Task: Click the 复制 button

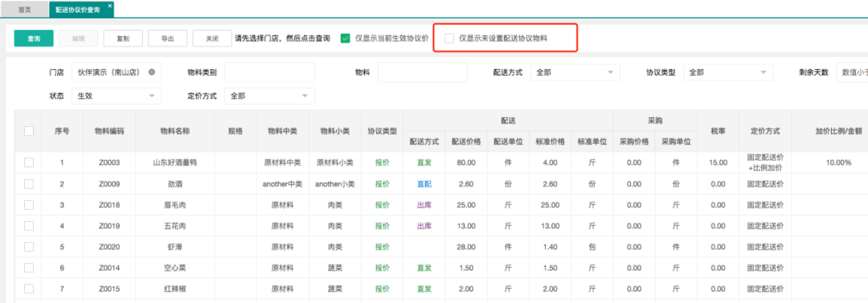Action: tap(123, 39)
